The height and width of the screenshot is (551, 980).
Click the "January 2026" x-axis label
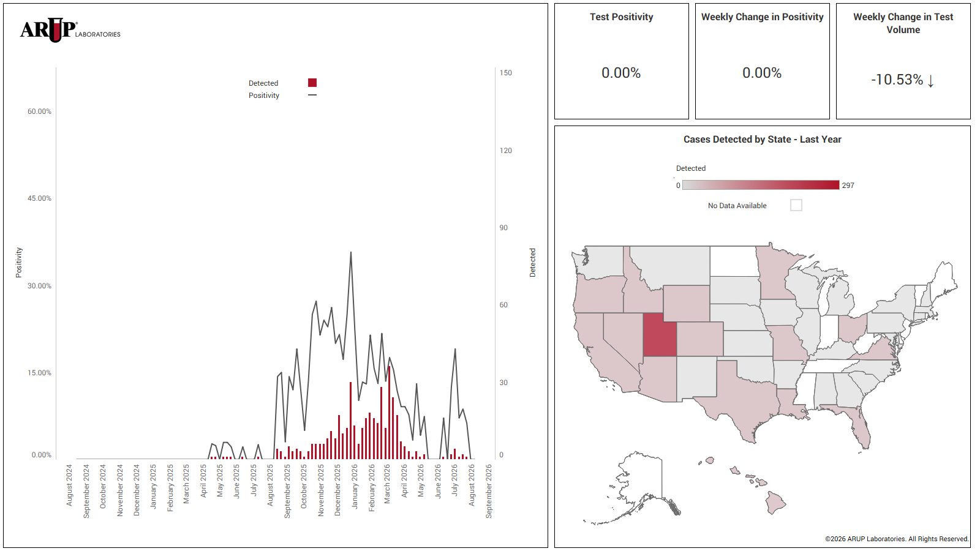355,487
